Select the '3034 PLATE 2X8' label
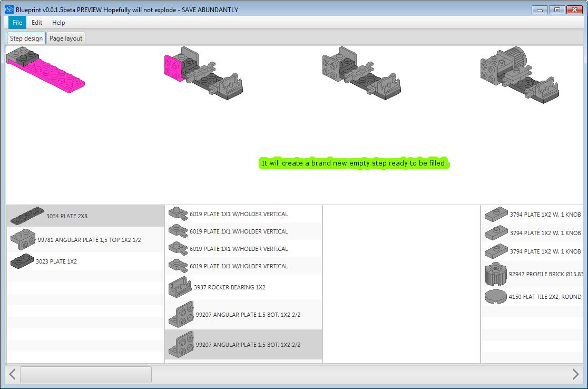588x389 pixels. 67,216
